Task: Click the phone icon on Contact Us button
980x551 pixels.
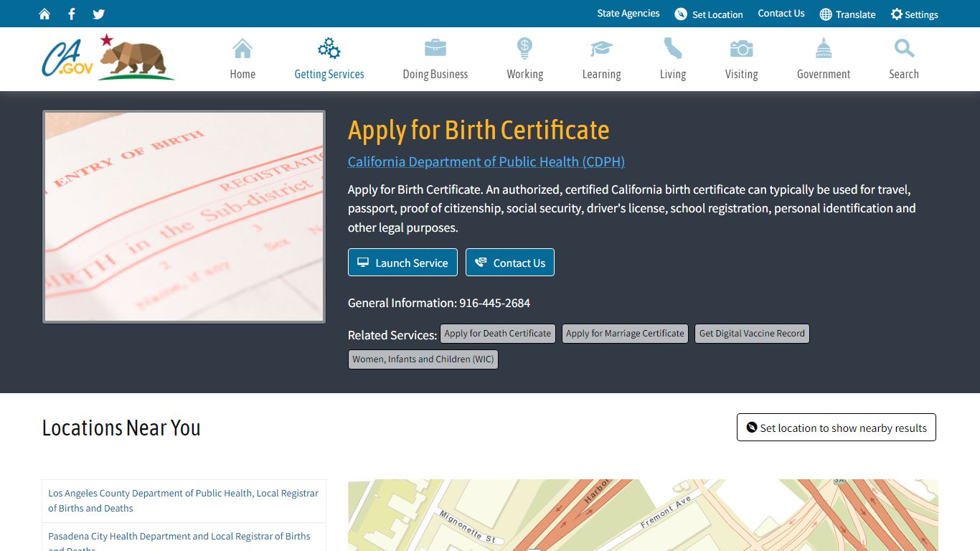Action: [481, 263]
